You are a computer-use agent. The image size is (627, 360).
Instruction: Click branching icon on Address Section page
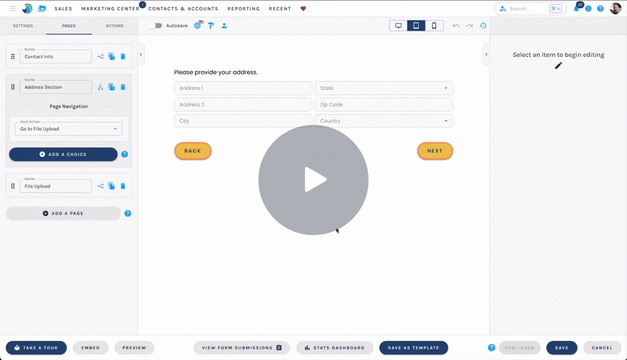pyautogui.click(x=100, y=87)
